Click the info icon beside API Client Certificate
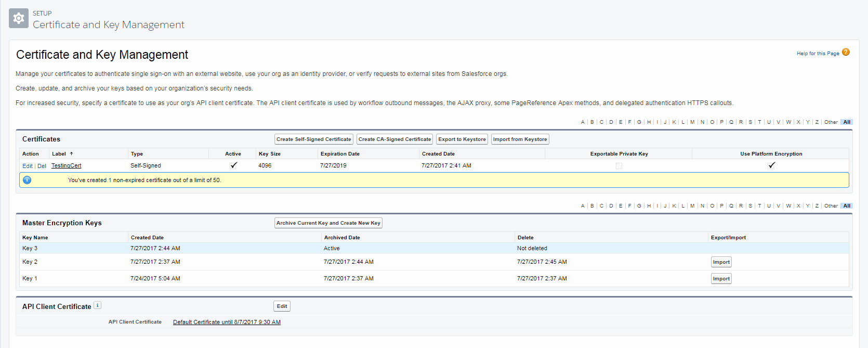 point(97,305)
